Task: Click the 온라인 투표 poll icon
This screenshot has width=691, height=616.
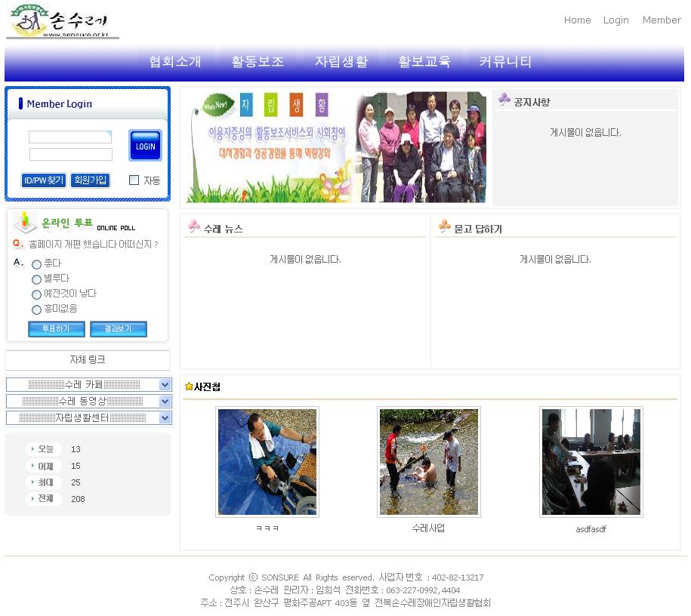Action: click(x=26, y=223)
